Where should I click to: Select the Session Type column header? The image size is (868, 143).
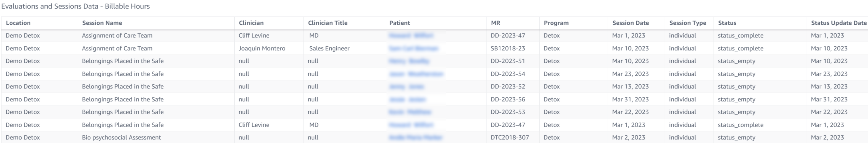click(687, 23)
